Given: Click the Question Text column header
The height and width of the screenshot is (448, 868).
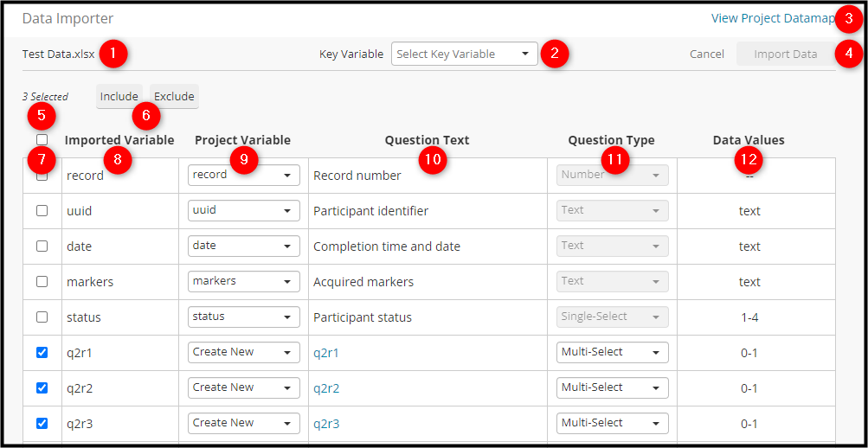Looking at the screenshot, I should click(x=427, y=140).
